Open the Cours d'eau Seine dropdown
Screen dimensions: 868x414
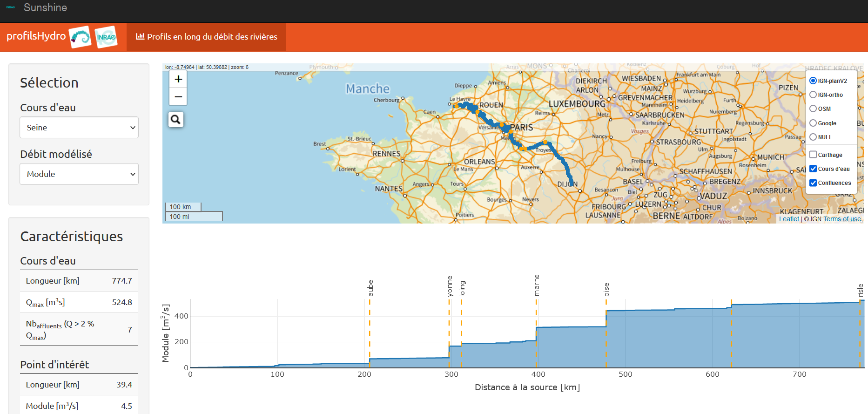79,128
